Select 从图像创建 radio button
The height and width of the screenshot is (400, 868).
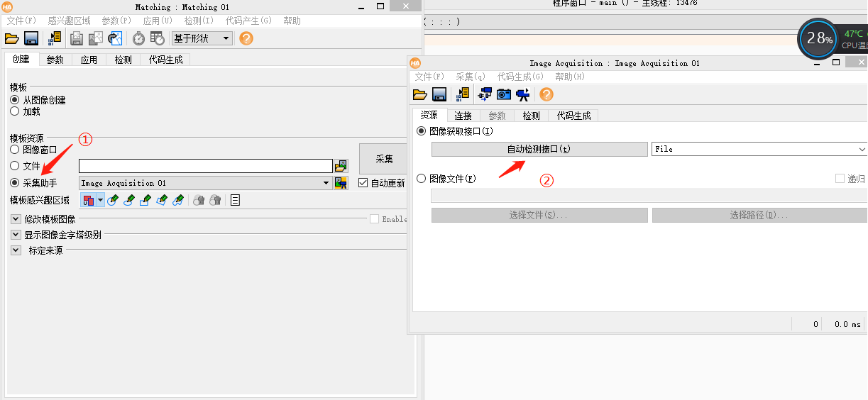(14, 100)
